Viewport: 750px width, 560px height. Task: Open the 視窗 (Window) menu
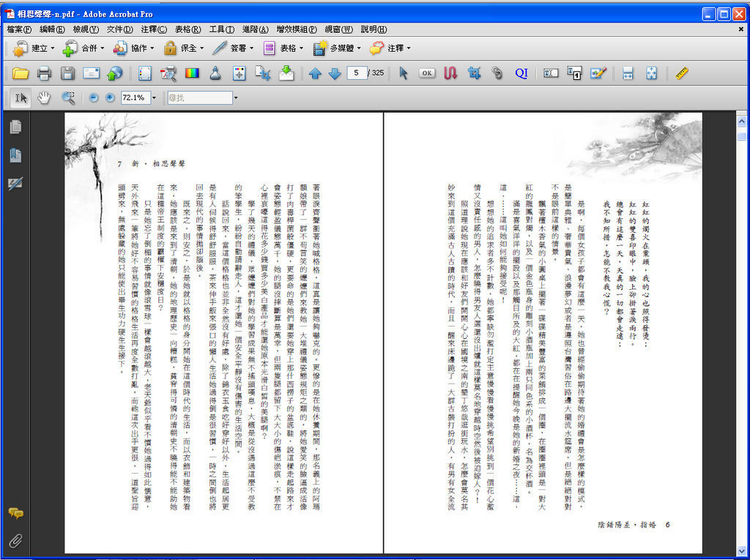(338, 30)
